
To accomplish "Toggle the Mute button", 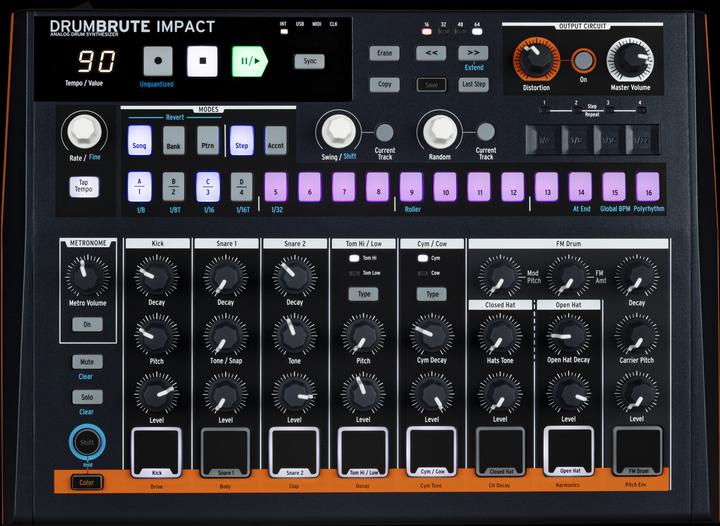I will (x=87, y=362).
